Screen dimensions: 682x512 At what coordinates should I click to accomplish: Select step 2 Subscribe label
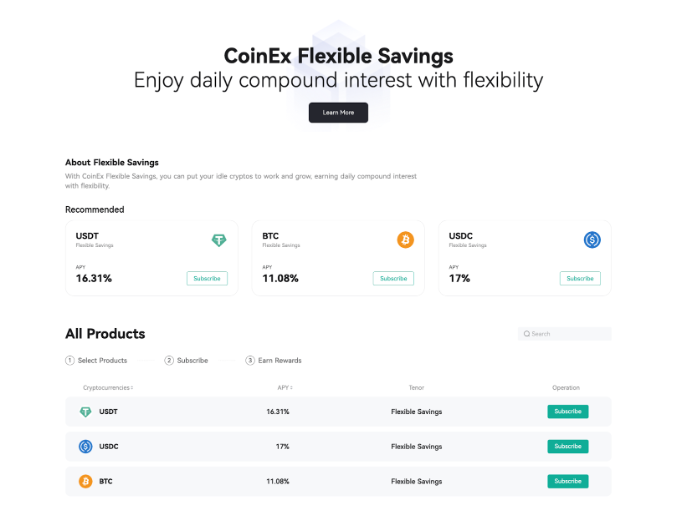192,360
